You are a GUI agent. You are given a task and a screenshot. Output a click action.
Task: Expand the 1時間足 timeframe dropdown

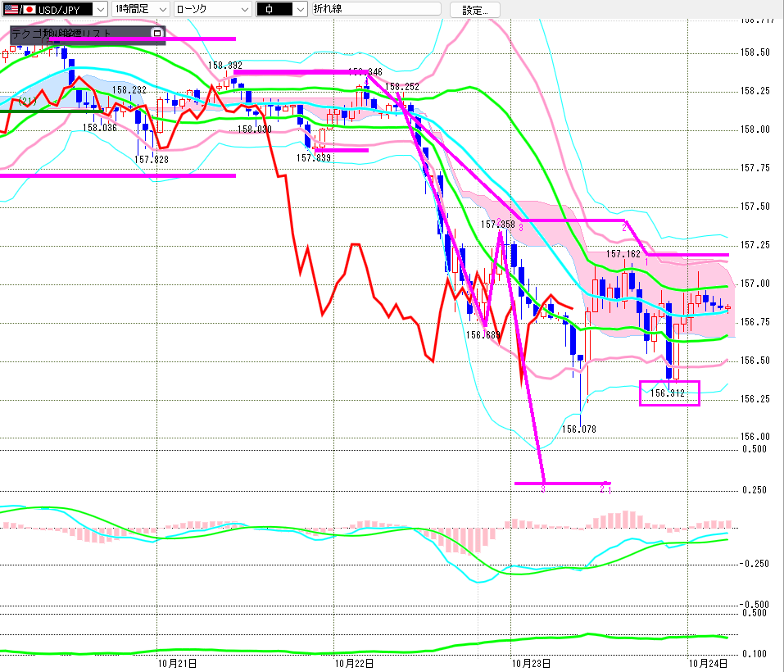[141, 9]
